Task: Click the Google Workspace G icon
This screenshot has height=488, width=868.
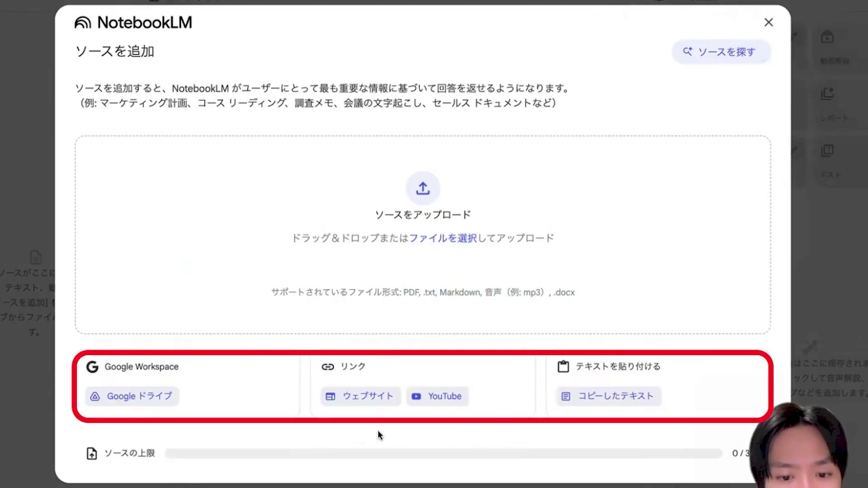Action: pyautogui.click(x=92, y=367)
